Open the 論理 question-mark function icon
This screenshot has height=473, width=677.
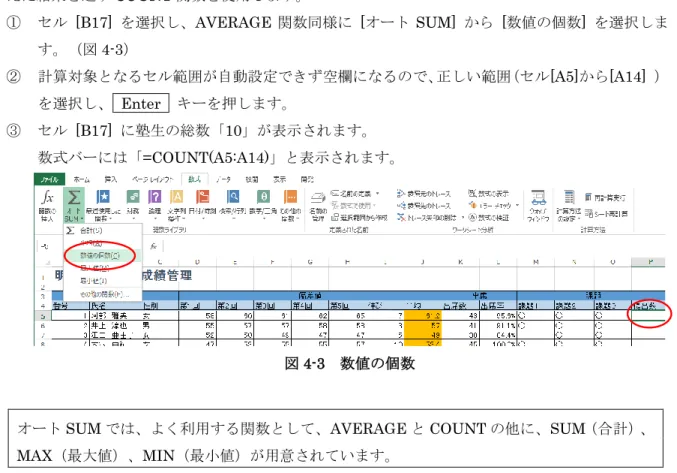tap(155, 197)
